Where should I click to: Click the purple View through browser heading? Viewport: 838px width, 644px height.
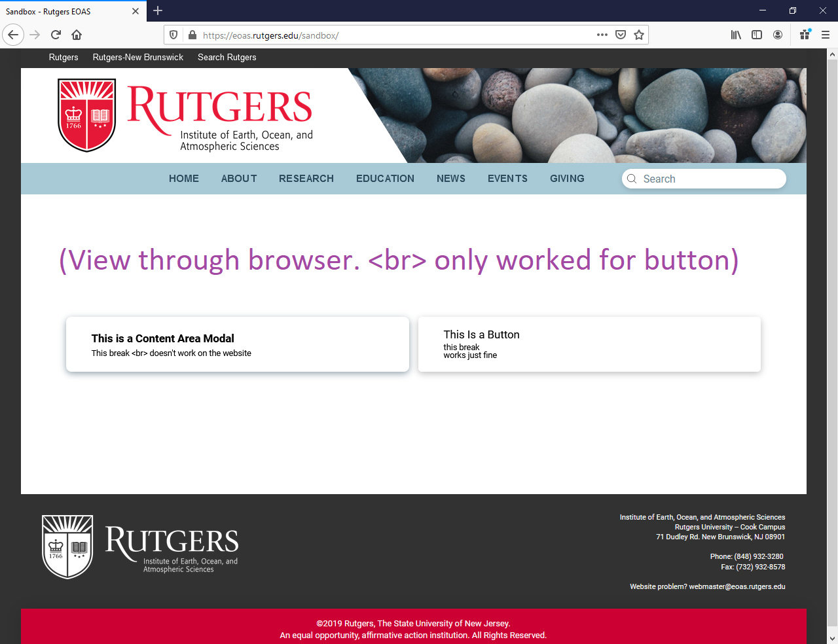coord(399,260)
